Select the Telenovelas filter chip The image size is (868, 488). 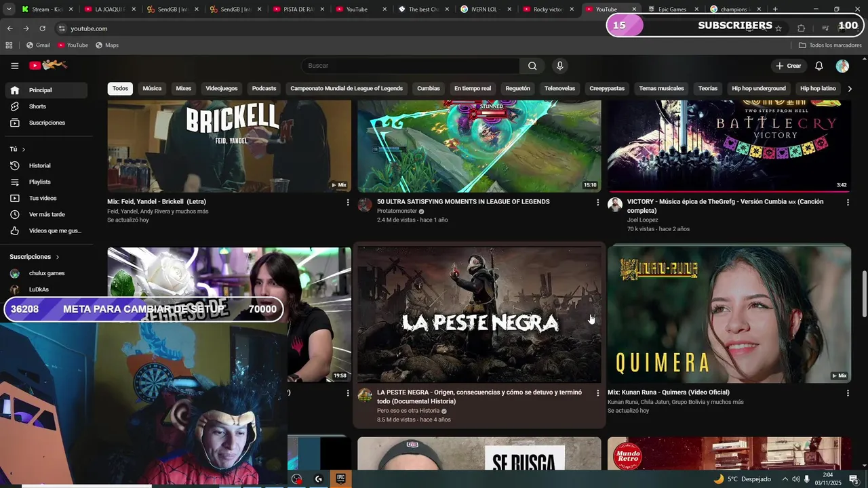559,89
